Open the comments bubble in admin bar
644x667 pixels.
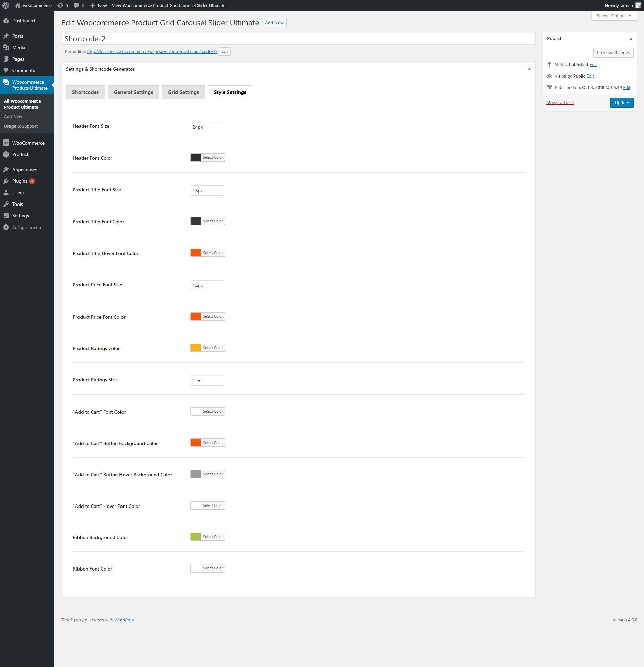[76, 5]
